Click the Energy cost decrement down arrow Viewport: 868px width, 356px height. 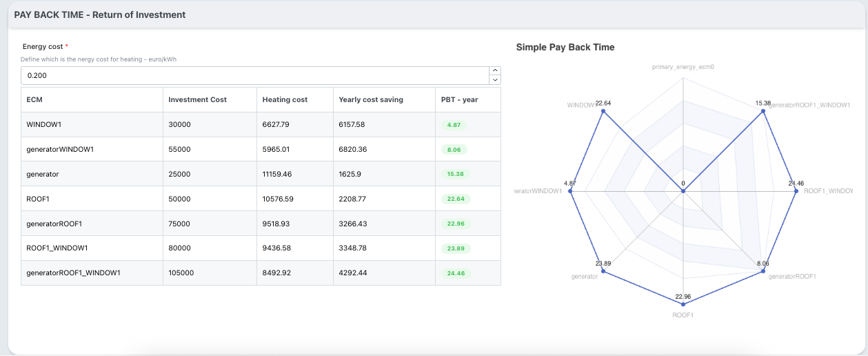pyautogui.click(x=494, y=80)
